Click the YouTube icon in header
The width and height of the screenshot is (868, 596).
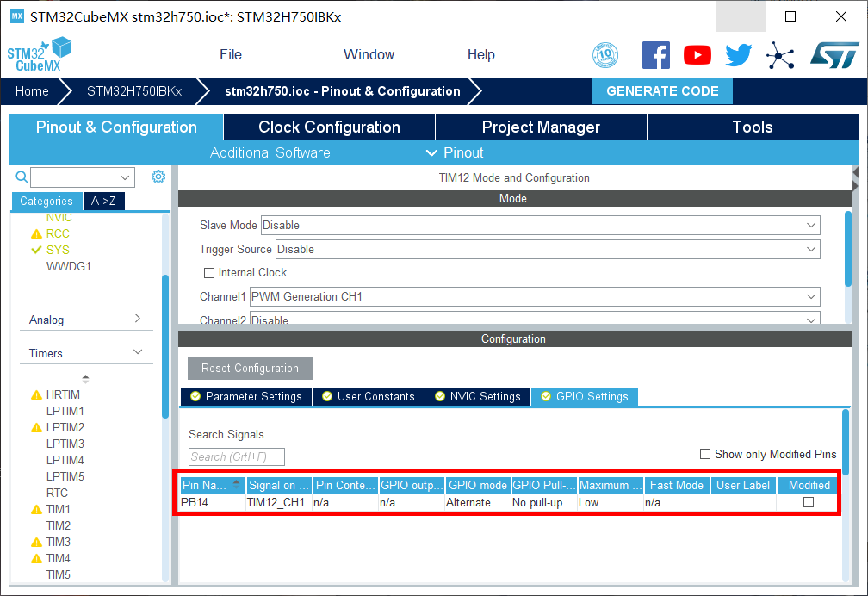(x=697, y=55)
